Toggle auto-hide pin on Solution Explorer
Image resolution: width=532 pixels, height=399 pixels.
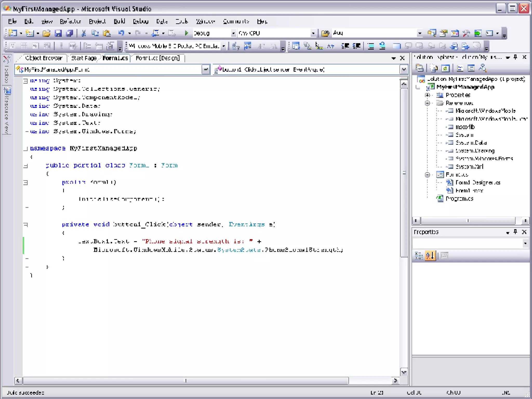click(516, 57)
